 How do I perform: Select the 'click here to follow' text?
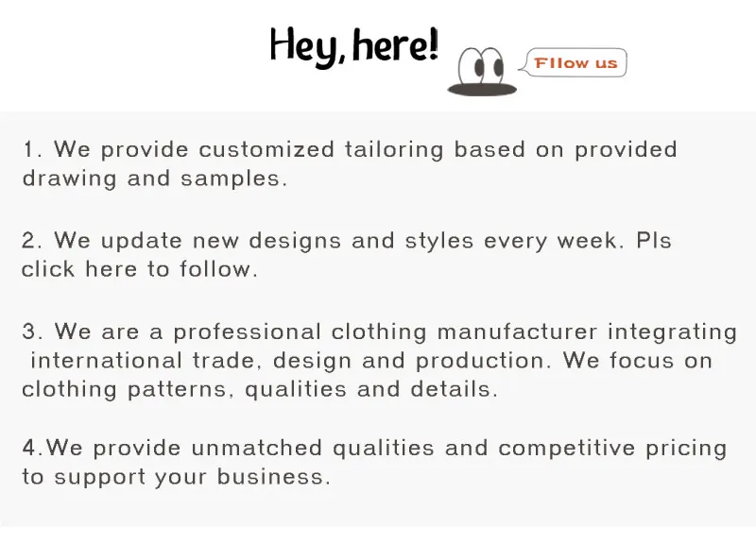click(139, 269)
